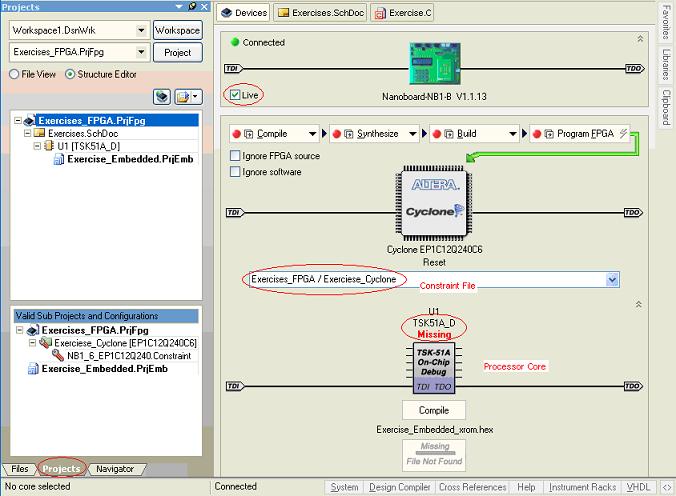Click the Exercises_FPGA.PrjFpg project icon in lower tree
The width and height of the screenshot is (676, 496).
coord(33,330)
